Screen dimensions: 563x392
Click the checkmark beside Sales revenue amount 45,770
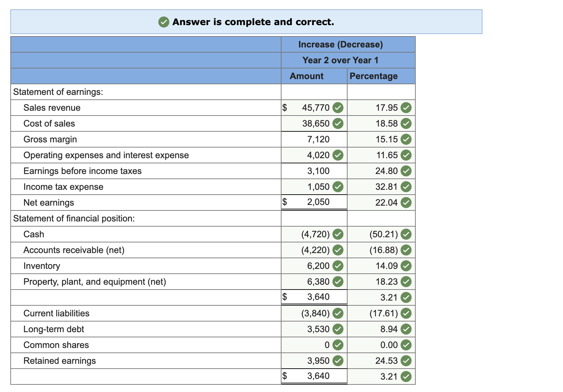coord(338,108)
